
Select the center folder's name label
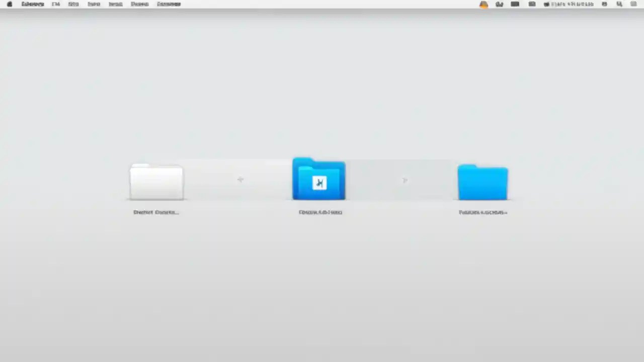[x=320, y=212]
